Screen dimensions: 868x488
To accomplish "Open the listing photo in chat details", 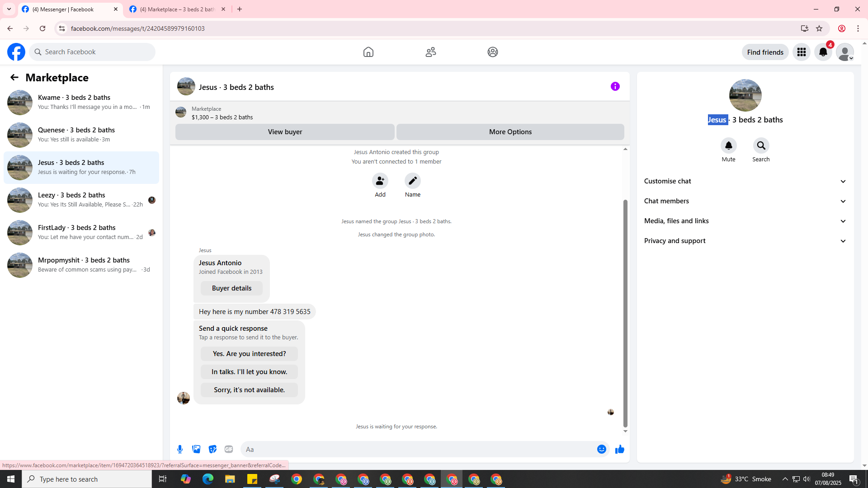I will coord(745,95).
